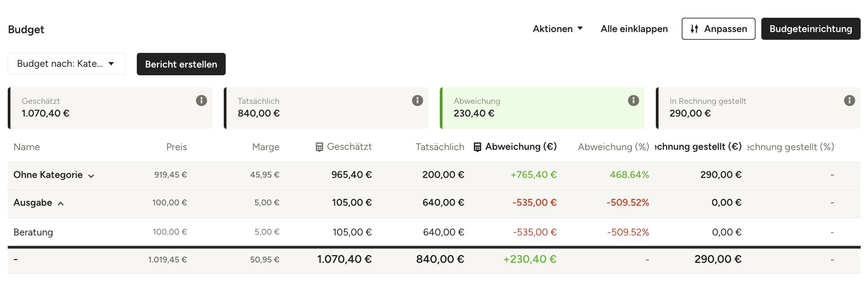Sort by the Name column header

click(27, 147)
